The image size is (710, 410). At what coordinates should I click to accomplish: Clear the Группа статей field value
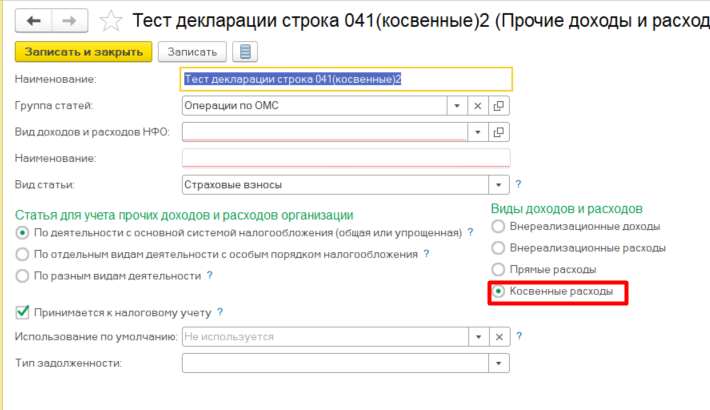(x=478, y=105)
